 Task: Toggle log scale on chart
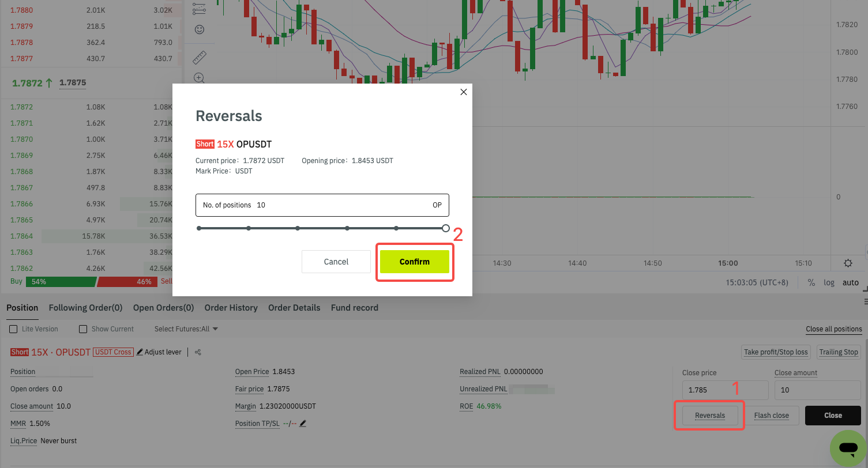(x=829, y=282)
